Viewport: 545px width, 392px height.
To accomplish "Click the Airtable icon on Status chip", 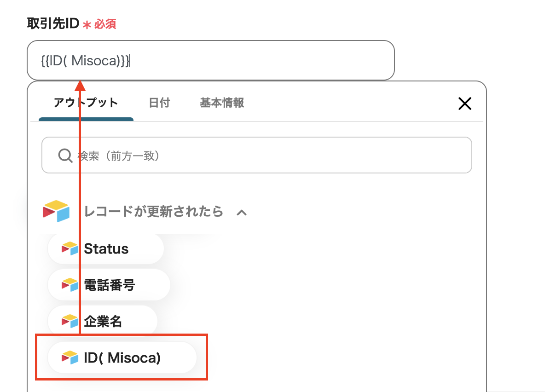I will click(x=70, y=248).
